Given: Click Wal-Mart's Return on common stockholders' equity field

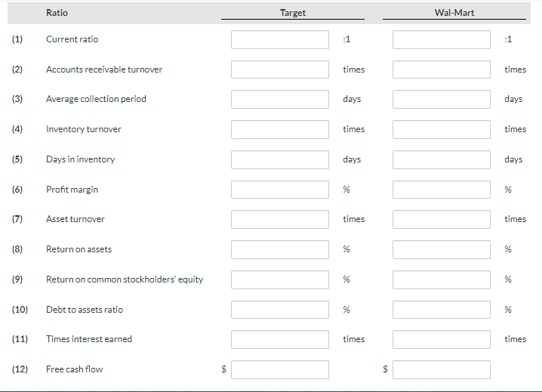Looking at the screenshot, I should [442, 279].
